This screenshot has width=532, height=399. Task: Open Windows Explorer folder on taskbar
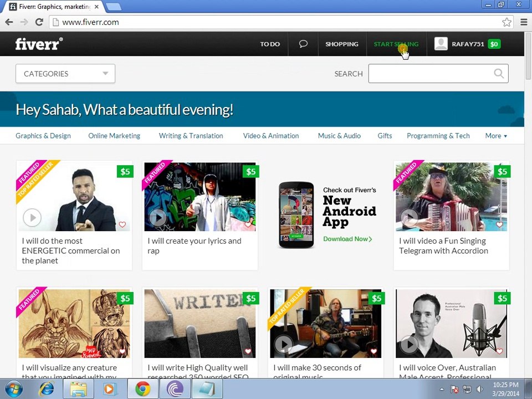pos(78,389)
